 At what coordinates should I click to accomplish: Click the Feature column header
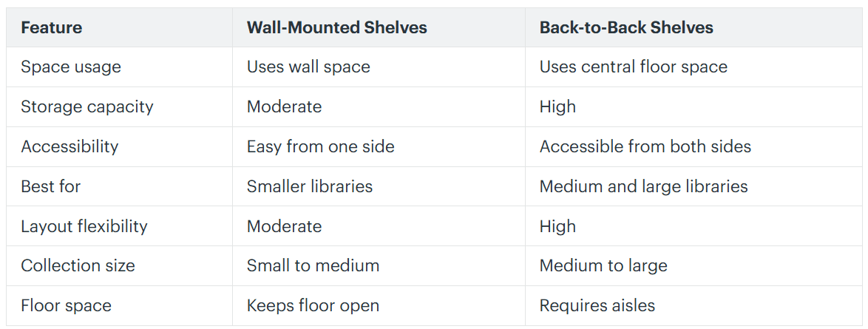52,27
